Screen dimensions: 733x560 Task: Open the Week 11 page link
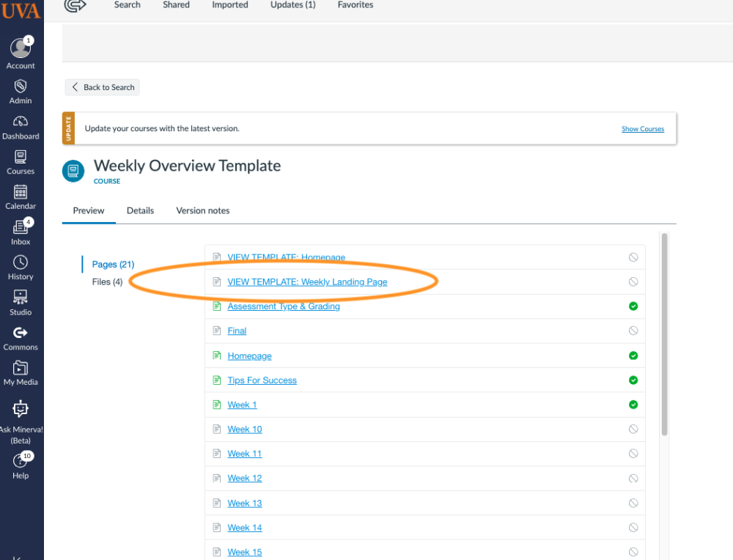245,454
